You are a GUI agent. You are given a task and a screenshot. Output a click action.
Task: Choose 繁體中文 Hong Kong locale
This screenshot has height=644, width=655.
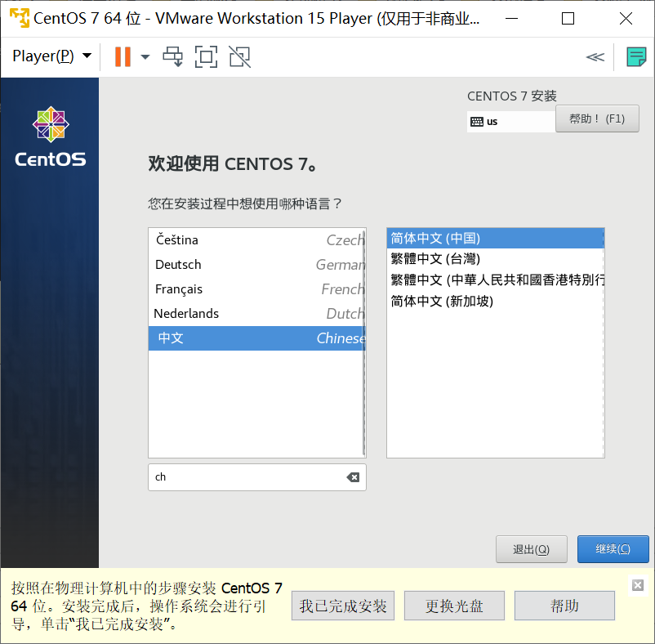pos(495,280)
